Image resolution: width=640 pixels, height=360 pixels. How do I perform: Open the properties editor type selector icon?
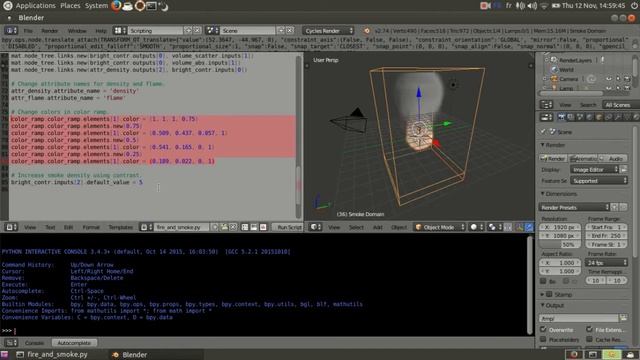[546, 118]
